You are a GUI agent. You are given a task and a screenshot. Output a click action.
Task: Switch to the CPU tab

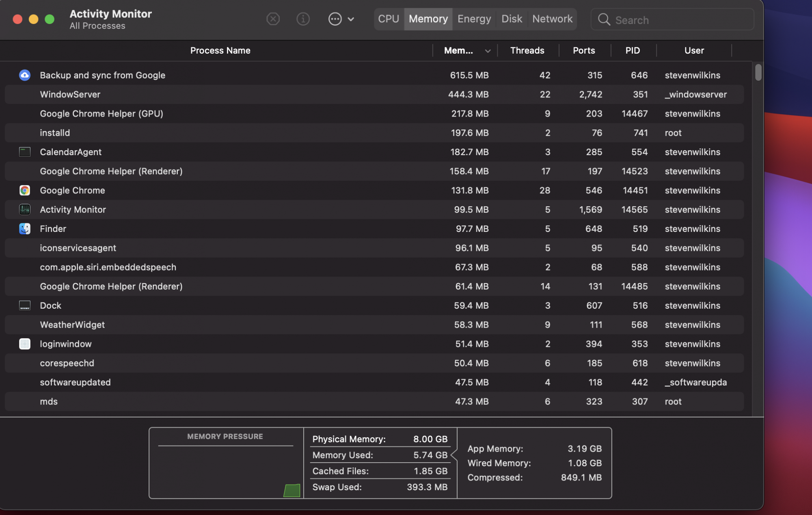click(389, 19)
